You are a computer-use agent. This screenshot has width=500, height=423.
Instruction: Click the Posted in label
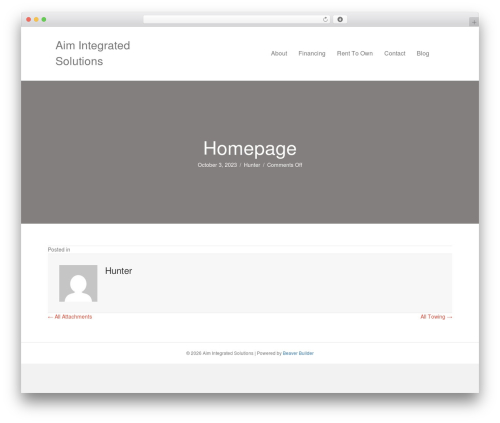(59, 250)
